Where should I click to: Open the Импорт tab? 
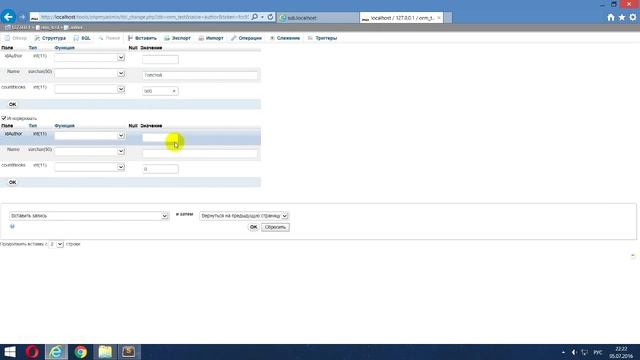point(211,38)
